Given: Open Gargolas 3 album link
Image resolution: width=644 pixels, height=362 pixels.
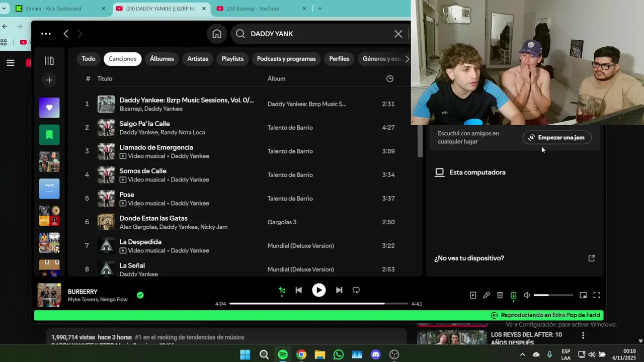Looking at the screenshot, I should (282, 222).
